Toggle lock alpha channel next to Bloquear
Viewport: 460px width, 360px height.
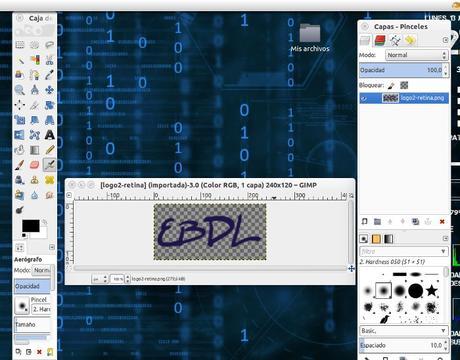click(x=404, y=85)
